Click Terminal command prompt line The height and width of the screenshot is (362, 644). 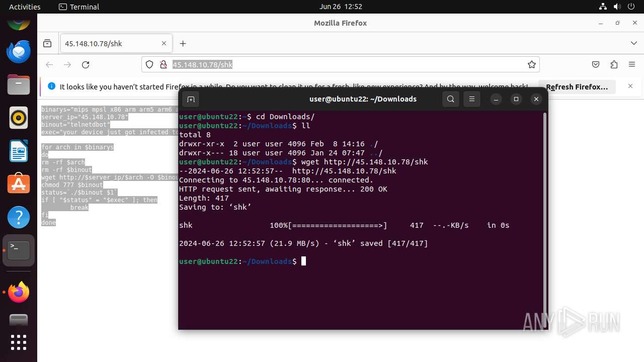coord(243,261)
